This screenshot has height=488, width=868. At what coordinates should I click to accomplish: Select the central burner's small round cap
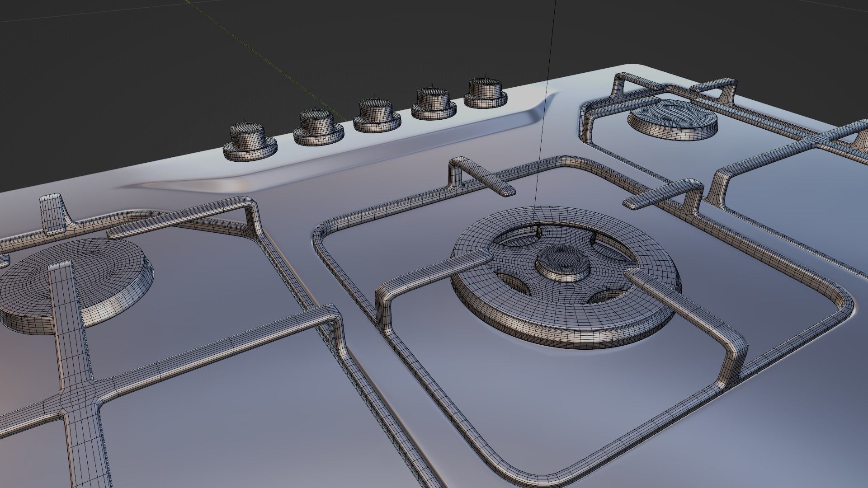563,263
